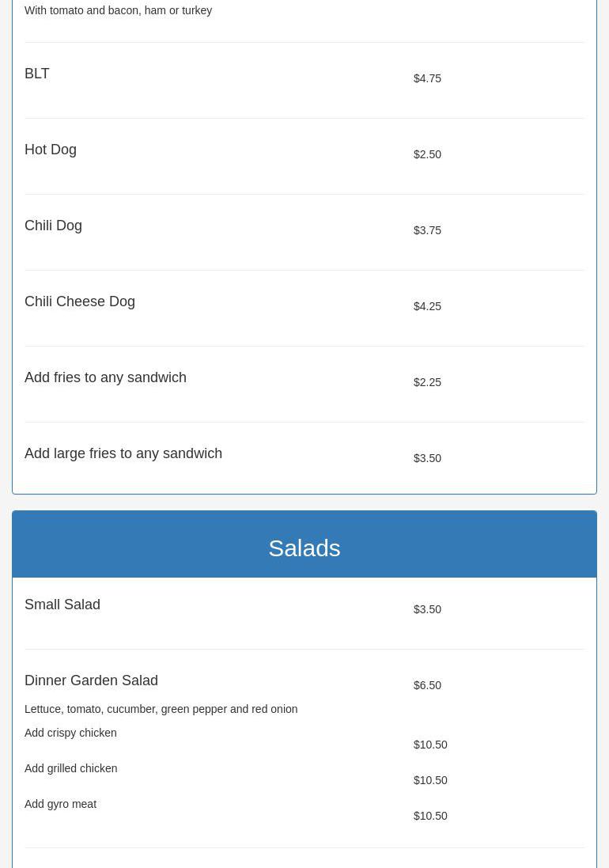The width and height of the screenshot is (609, 868).
Task: Click the $4.25 Chili Cheese Dog price
Action: point(427,306)
